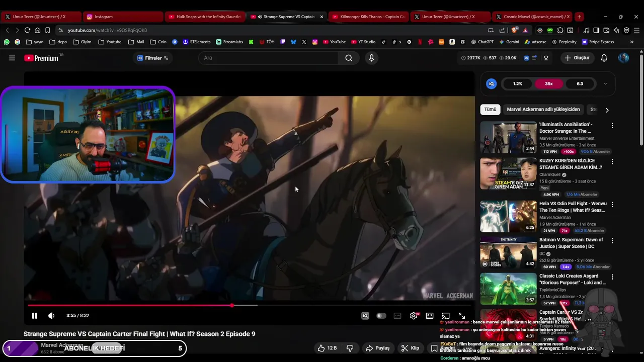Open options for Classic Loki video
This screenshot has height=362, width=644.
point(612,277)
